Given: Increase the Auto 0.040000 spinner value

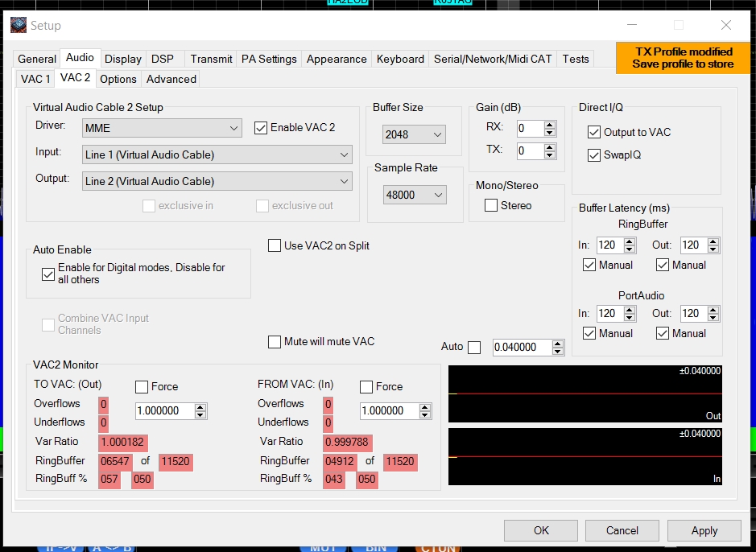Looking at the screenshot, I should pos(558,344).
